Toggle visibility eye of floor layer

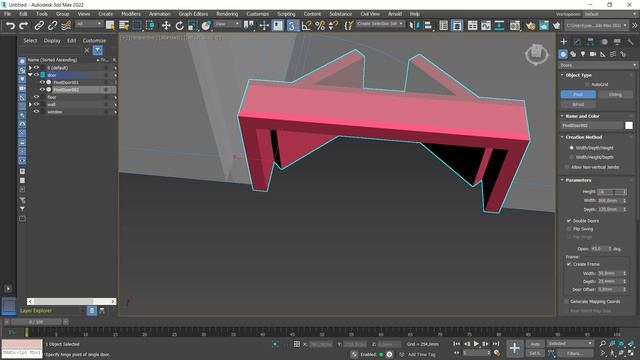tap(36, 97)
